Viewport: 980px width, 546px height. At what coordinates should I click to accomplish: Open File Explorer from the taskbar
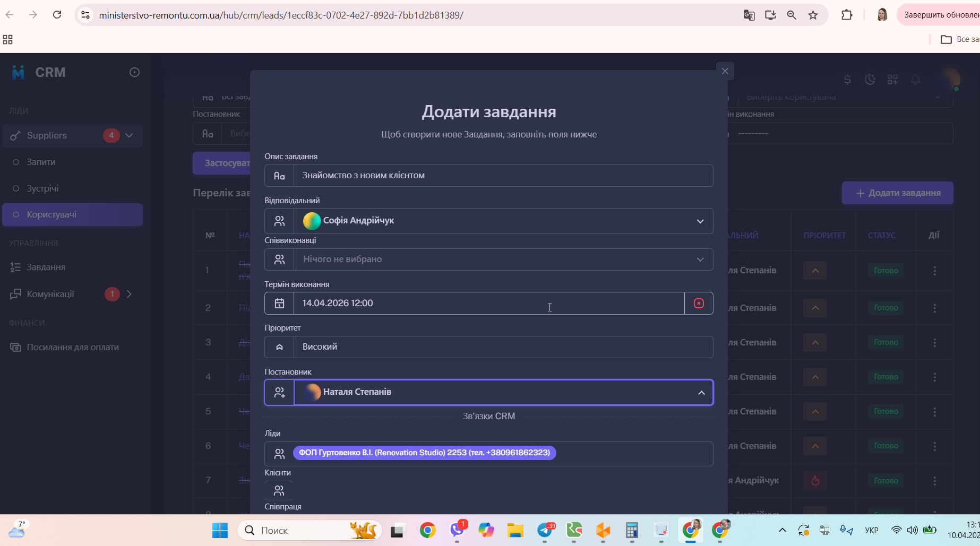click(x=515, y=530)
